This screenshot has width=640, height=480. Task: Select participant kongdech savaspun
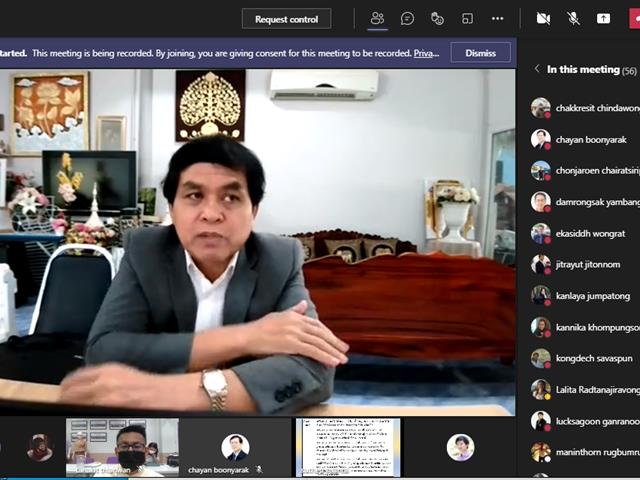[x=584, y=358]
